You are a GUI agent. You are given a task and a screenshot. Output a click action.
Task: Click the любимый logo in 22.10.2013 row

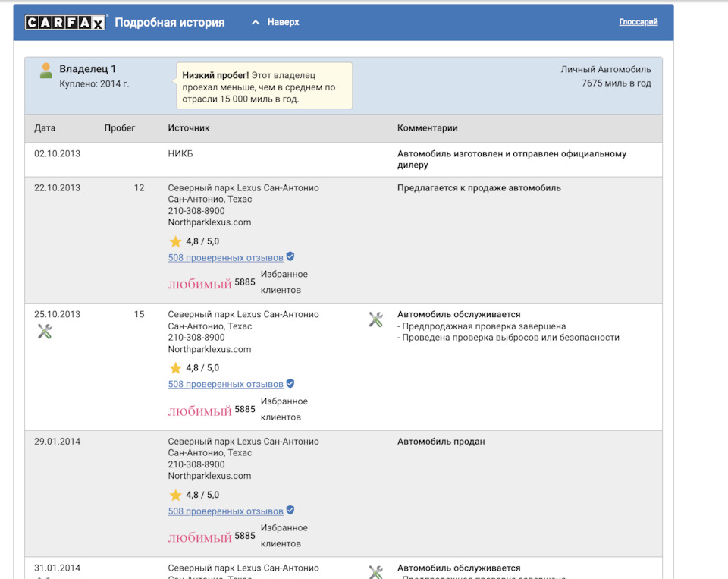[x=199, y=284]
